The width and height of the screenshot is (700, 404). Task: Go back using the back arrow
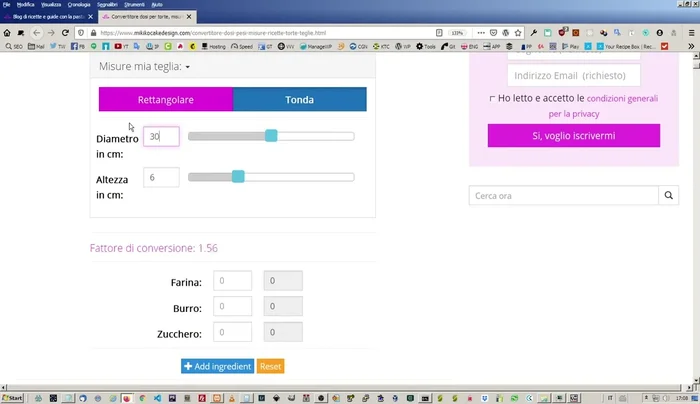click(36, 33)
